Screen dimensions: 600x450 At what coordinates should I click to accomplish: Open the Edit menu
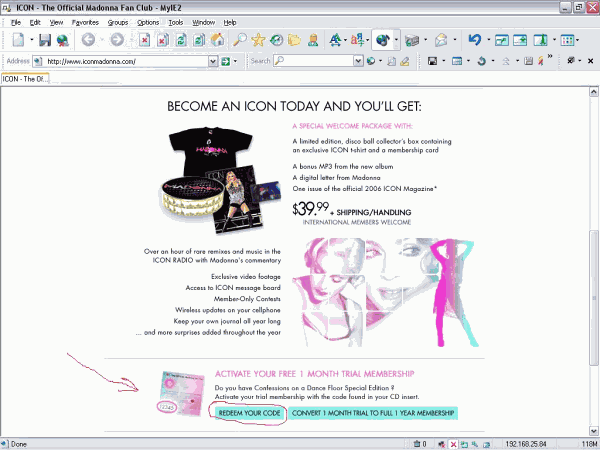pos(35,23)
